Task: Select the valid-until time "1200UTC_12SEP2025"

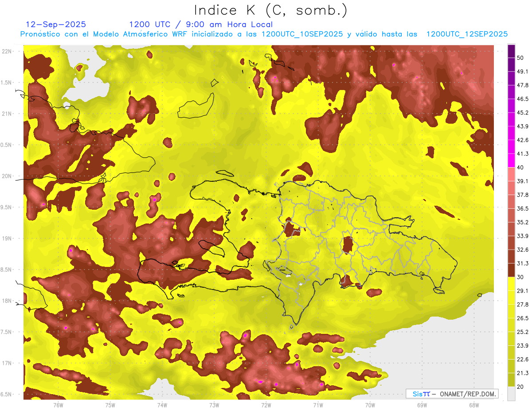Action: pyautogui.click(x=467, y=34)
